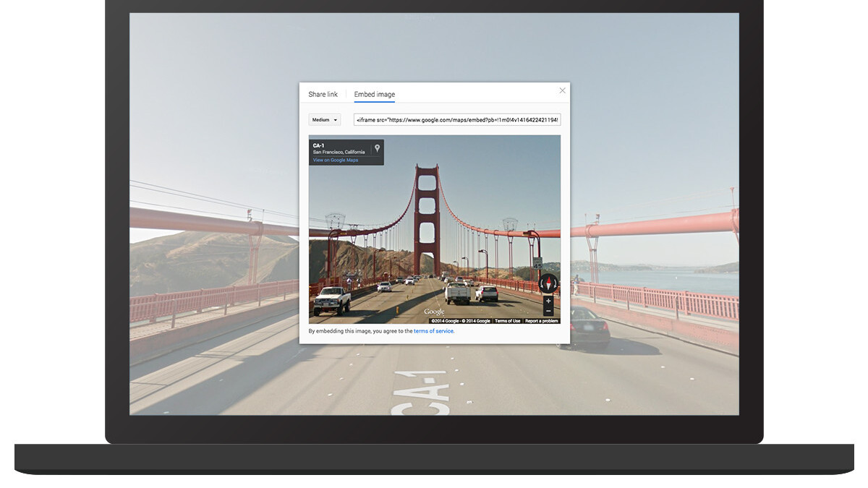Image resolution: width=868 pixels, height=488 pixels.
Task: Click the San Francisco, California address text
Action: coord(339,152)
